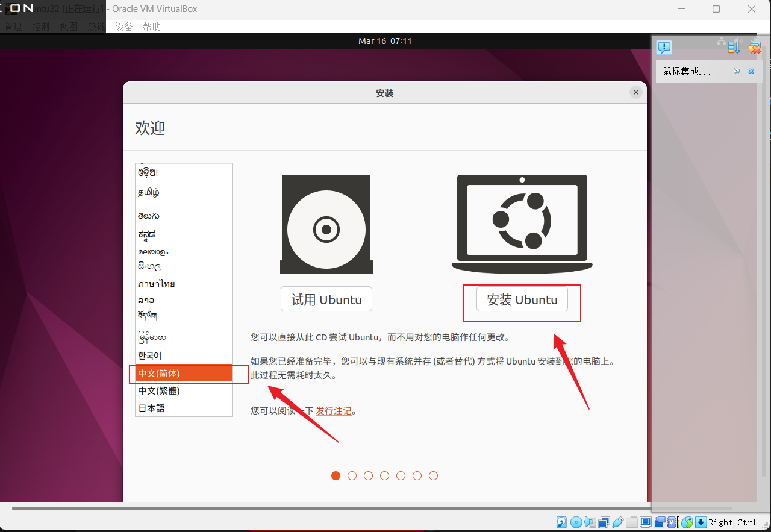Click the Right Ctrl host key label
The image size is (771, 532).
(732, 522)
